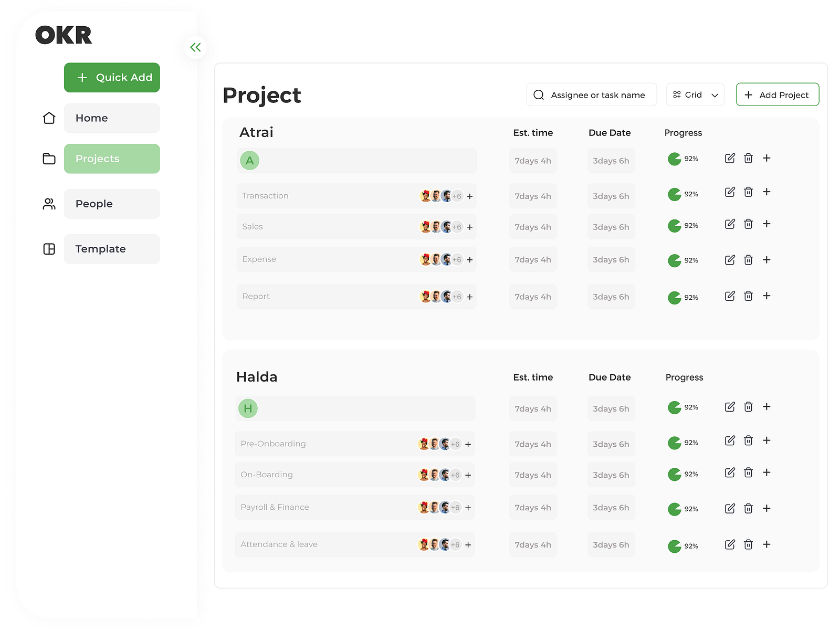Open the Grid view dropdown
This screenshot has width=840, height=630.
point(695,94)
